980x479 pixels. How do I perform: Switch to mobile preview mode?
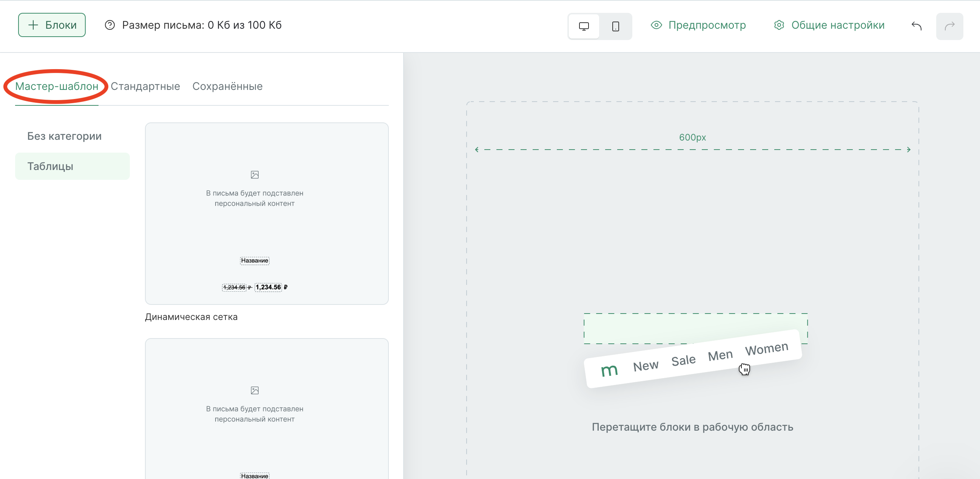[x=615, y=26]
